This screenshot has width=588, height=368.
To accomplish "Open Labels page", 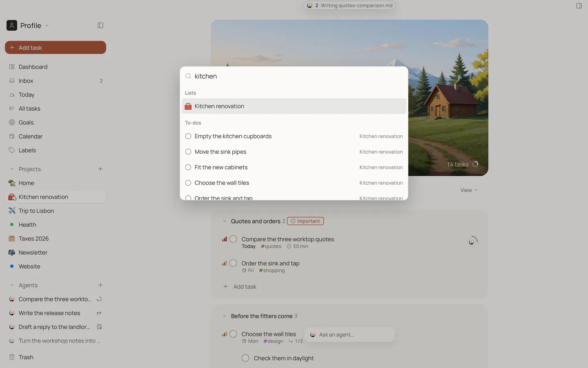I will [56, 150].
